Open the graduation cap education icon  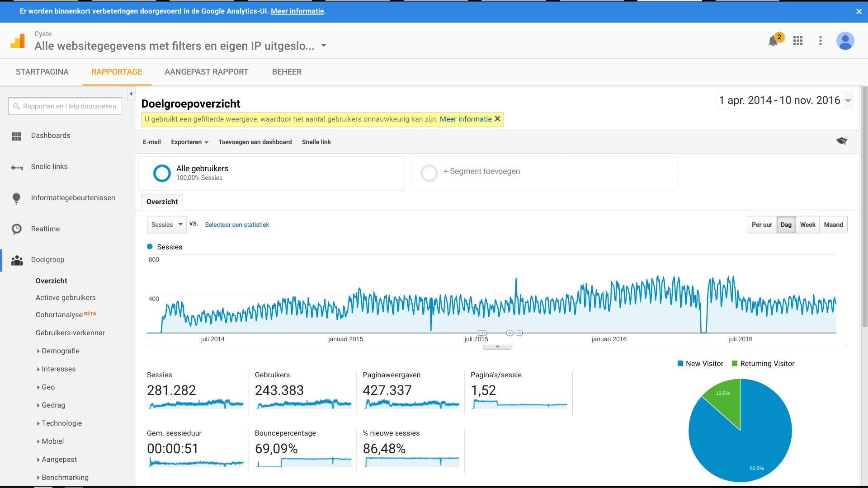click(x=841, y=141)
